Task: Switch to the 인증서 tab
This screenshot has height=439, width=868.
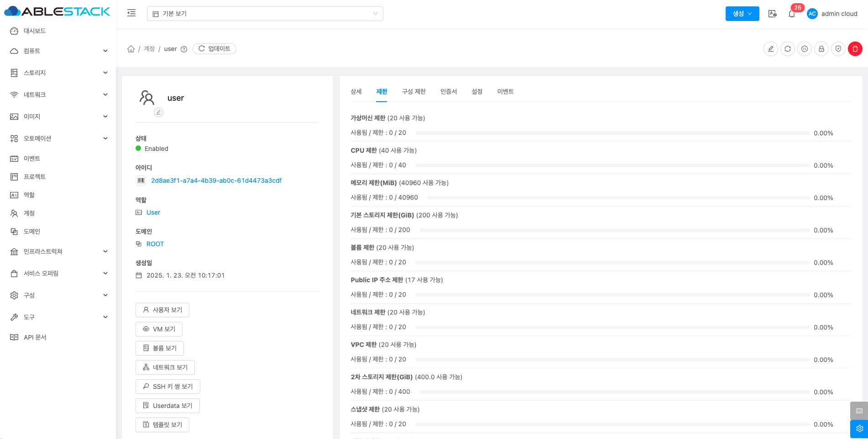Action: (448, 92)
